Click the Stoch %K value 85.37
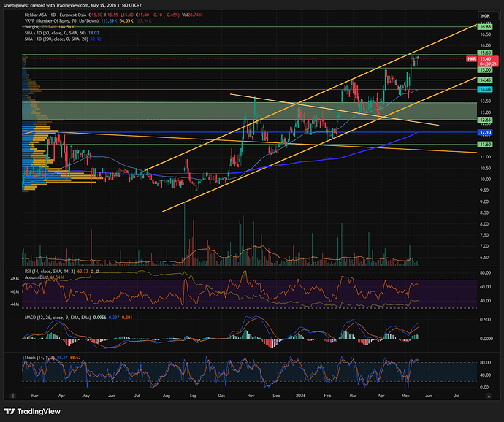 point(62,358)
